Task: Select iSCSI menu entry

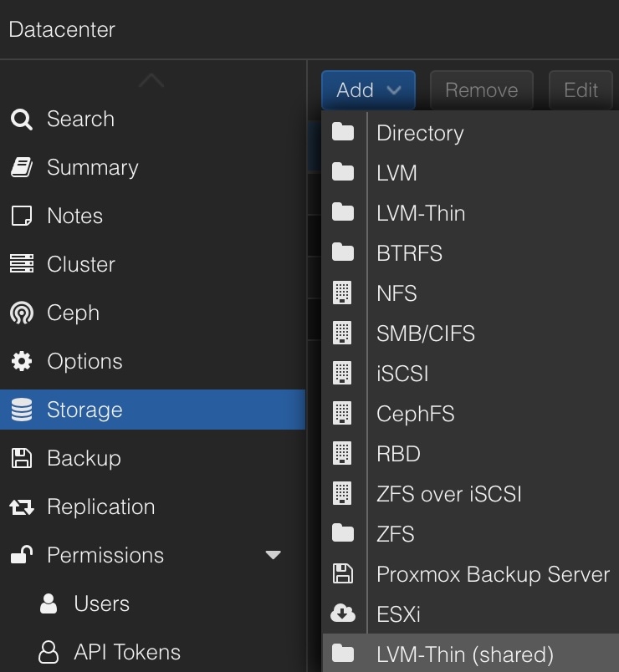Action: [x=471, y=374]
